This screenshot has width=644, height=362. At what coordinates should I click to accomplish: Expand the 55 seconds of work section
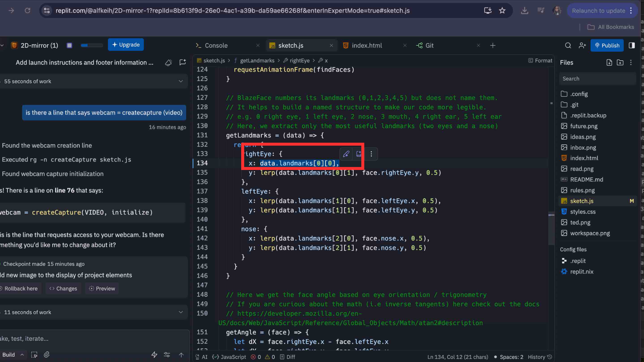coord(181,81)
